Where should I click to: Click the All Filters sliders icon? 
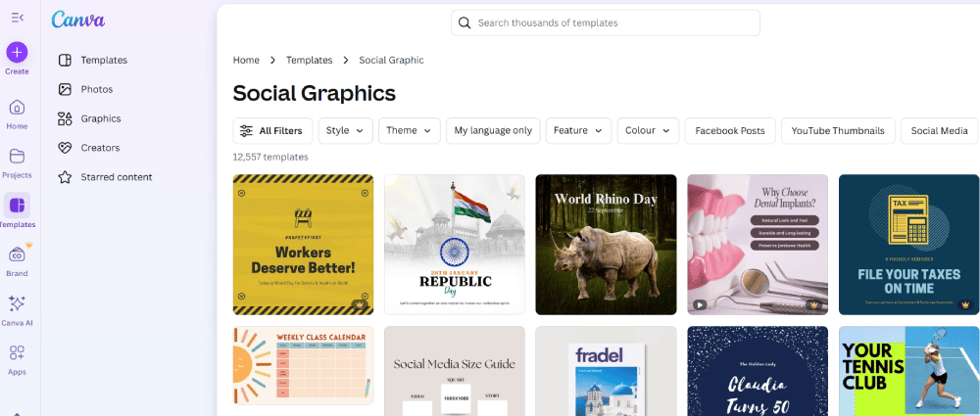tap(247, 130)
